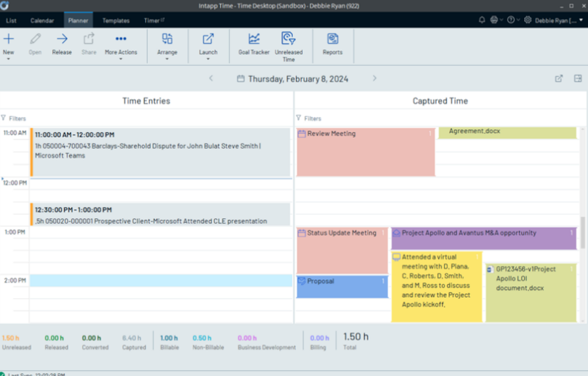Select the Project Apollo and Avantus card
Screen dimensions: 588x376
pyautogui.click(x=484, y=238)
